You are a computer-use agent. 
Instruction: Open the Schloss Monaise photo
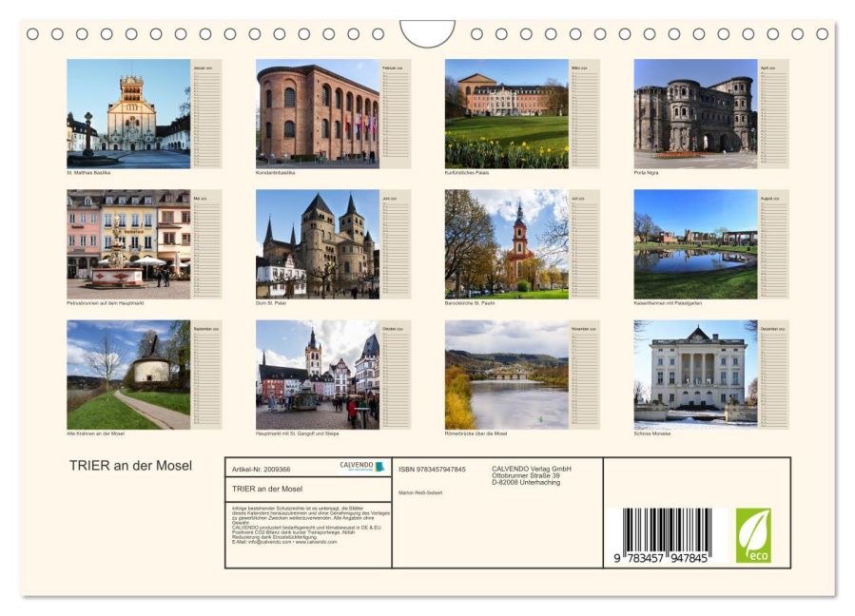695,375
